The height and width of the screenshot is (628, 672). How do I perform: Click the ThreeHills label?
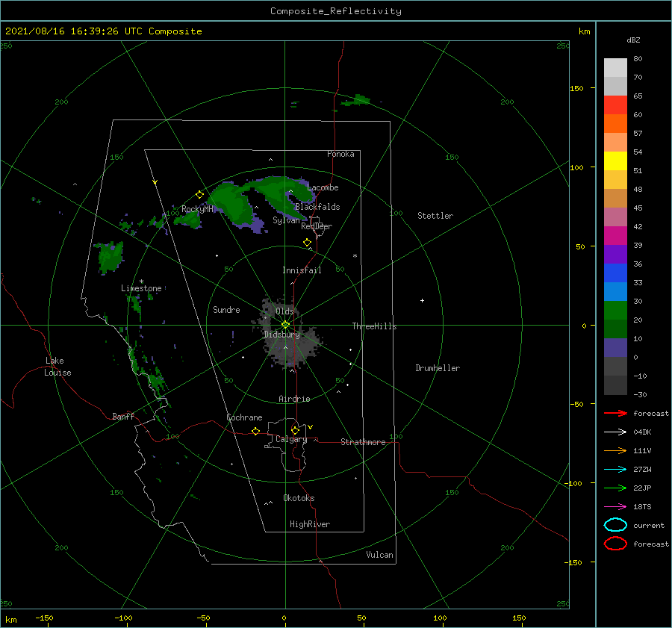pyautogui.click(x=374, y=326)
